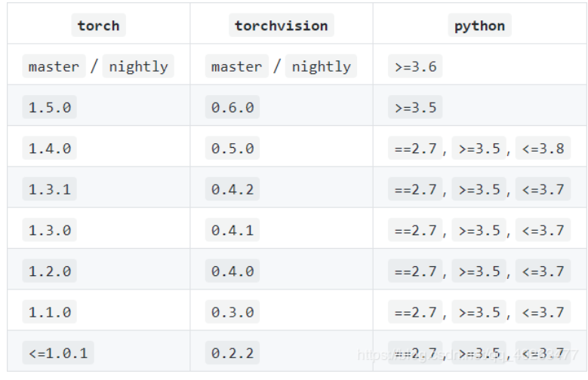Click the >=3.6 python version
This screenshot has width=588, height=380.
tap(415, 66)
